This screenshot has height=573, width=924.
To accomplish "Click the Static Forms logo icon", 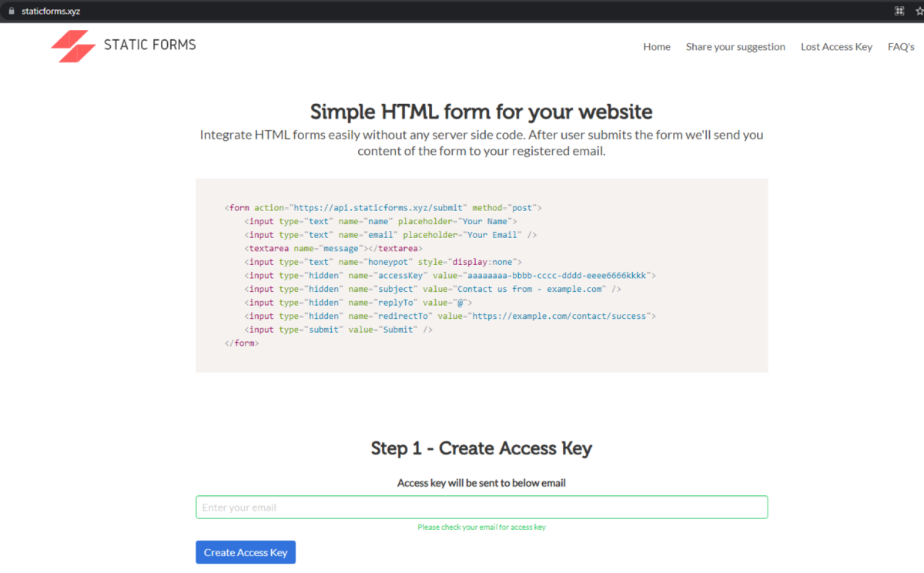I will 73,46.
